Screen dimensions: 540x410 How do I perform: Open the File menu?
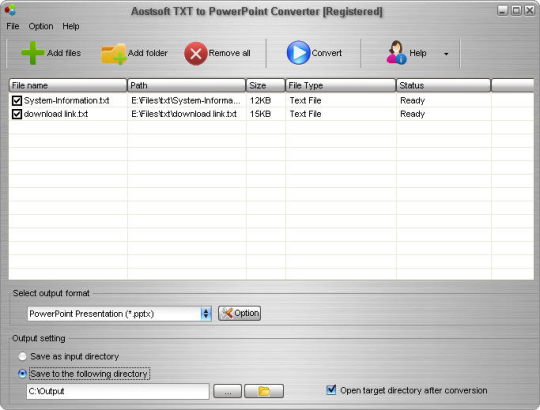click(x=13, y=26)
